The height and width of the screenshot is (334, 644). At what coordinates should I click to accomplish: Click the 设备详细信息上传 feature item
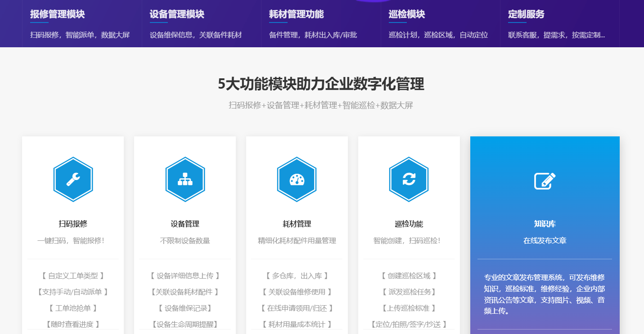[185, 275]
